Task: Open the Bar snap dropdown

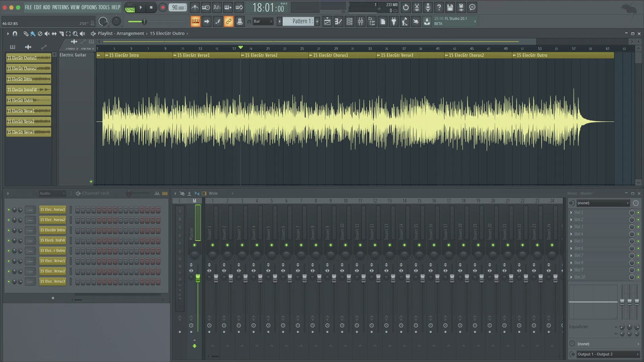Action: point(263,21)
